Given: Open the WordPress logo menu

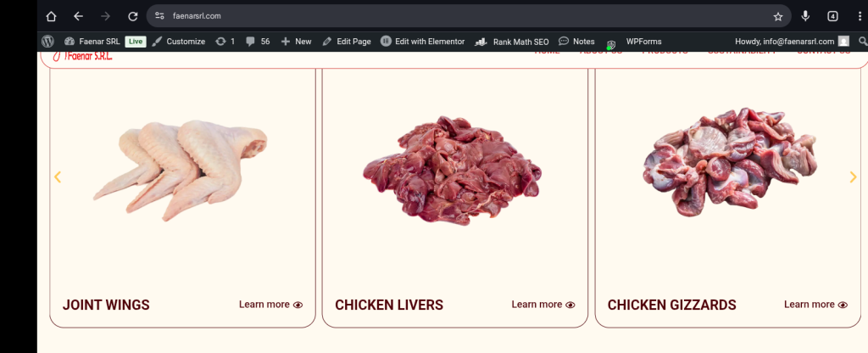Looking at the screenshot, I should (48, 42).
